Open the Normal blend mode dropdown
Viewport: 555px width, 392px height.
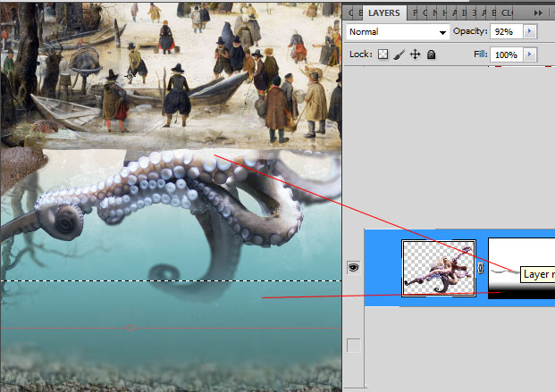[x=397, y=32]
